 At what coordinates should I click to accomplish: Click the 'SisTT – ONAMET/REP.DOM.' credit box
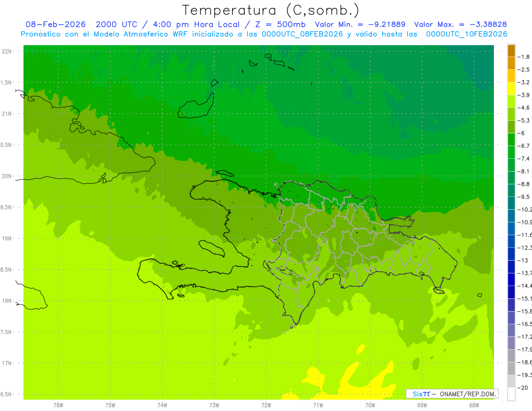pos(452,394)
